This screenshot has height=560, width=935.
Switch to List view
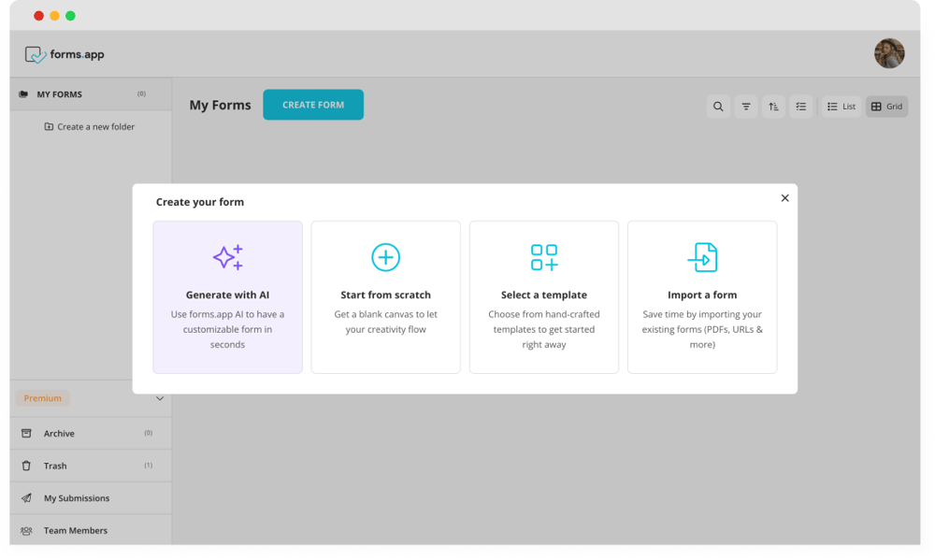click(x=841, y=107)
